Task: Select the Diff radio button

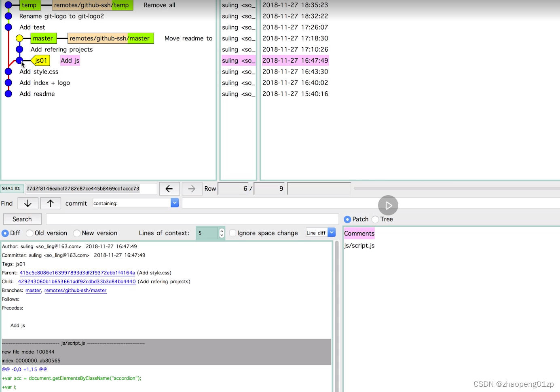Action: click(5, 233)
